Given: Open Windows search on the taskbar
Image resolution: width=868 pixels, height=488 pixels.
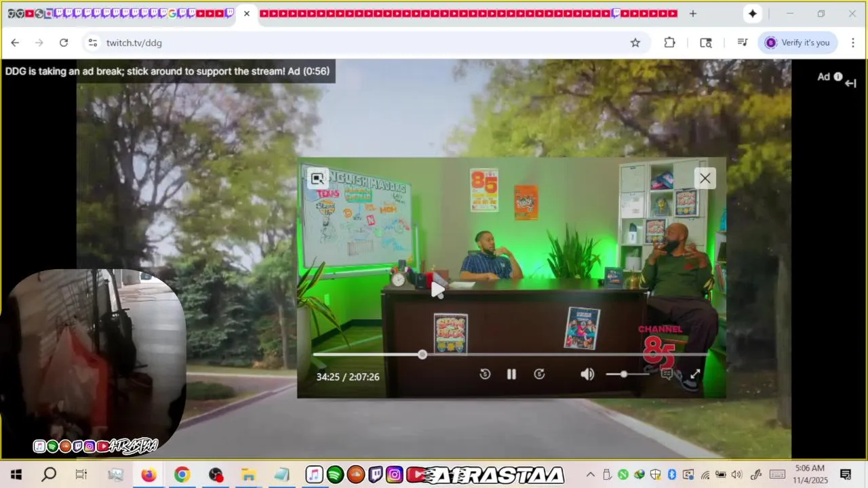Looking at the screenshot, I should click(x=49, y=474).
